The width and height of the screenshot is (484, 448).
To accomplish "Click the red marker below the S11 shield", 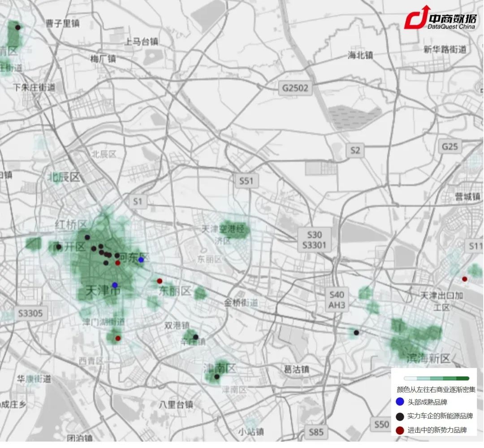I will tap(465, 279).
